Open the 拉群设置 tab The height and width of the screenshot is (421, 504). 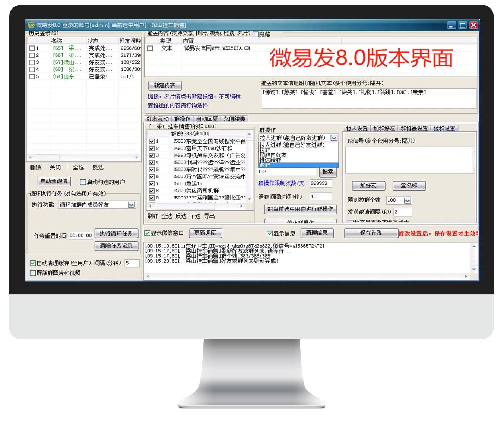point(444,128)
